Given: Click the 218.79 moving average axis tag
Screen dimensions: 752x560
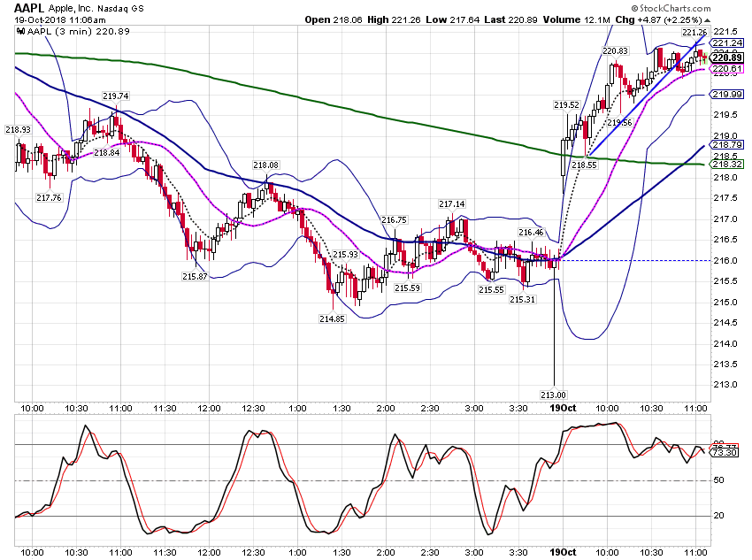Looking at the screenshot, I should (x=727, y=145).
